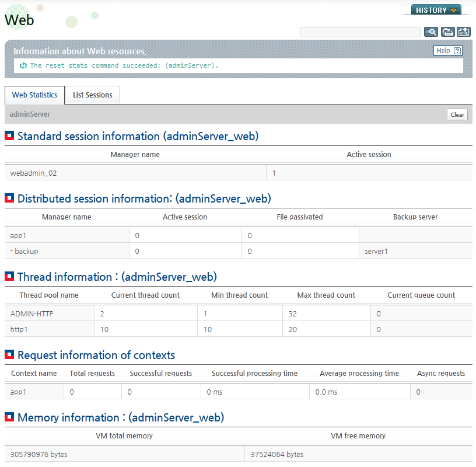This screenshot has width=476, height=467.
Task: Click the Standard session information heading
Action: coord(138,136)
